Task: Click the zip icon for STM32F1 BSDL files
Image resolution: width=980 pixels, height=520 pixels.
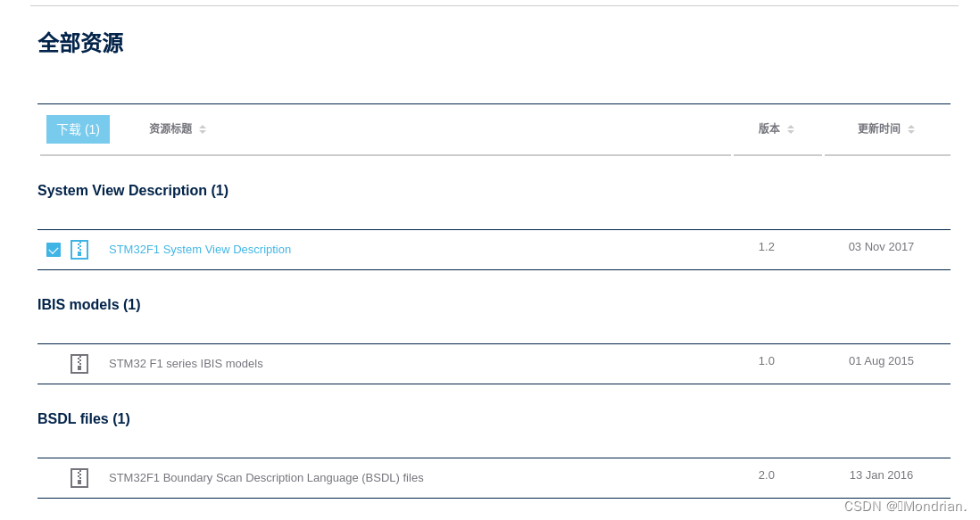Action: pos(79,478)
